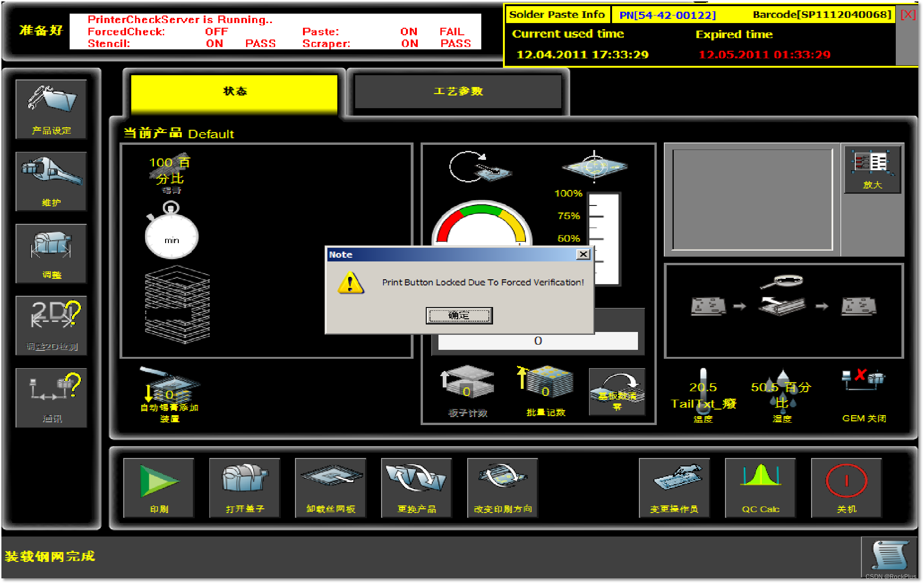The image size is (924, 584).
Task: Switch to the 工艺参数 tab
Action: tap(458, 91)
